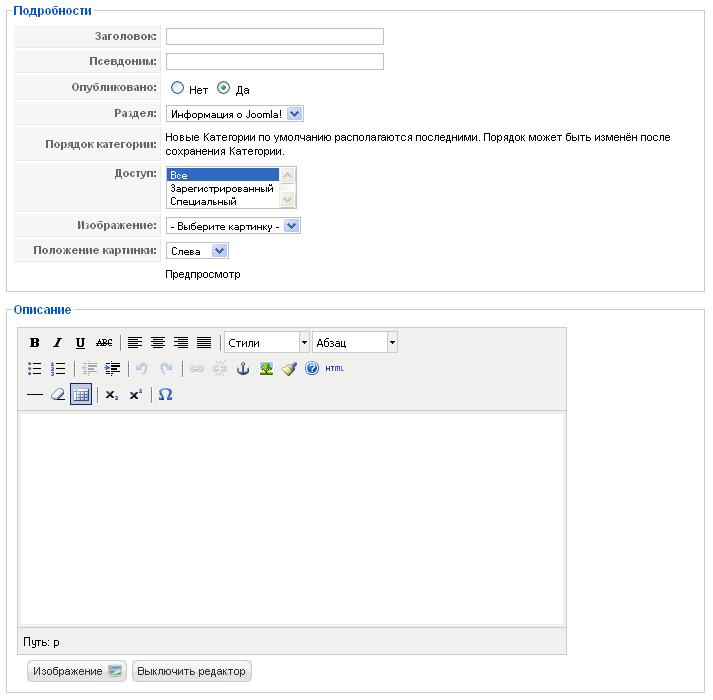The height and width of the screenshot is (700, 713).
Task: Align text right in editor
Action: [x=181, y=342]
